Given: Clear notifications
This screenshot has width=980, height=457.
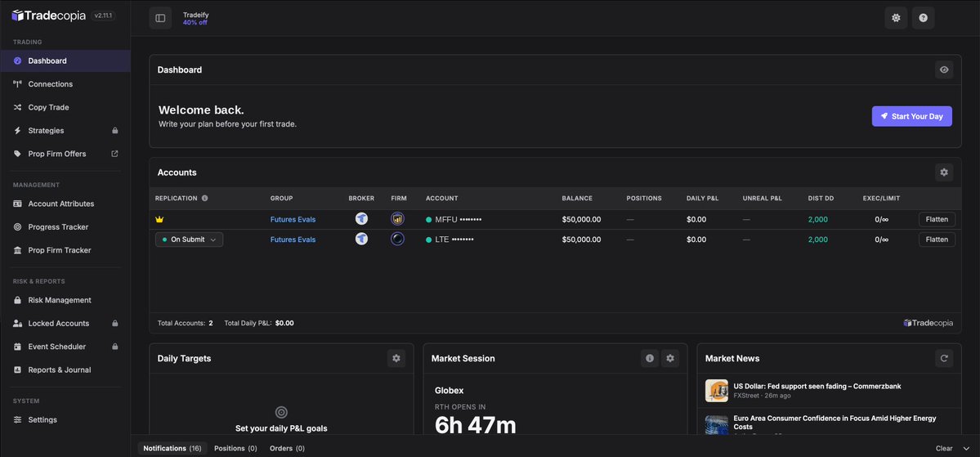Looking at the screenshot, I should (x=944, y=448).
